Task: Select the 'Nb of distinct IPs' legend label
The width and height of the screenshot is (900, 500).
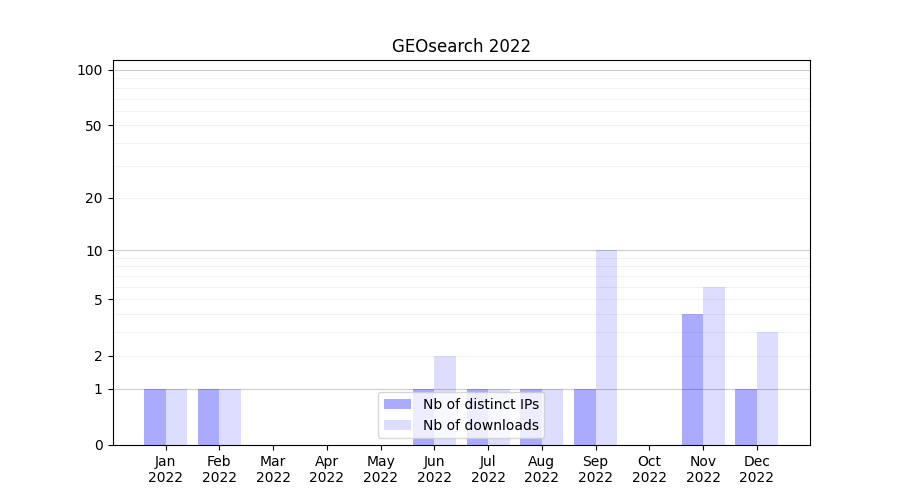Action: point(480,404)
